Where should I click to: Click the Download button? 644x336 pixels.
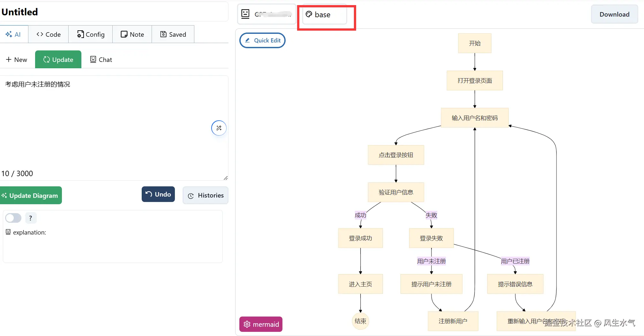click(x=614, y=14)
